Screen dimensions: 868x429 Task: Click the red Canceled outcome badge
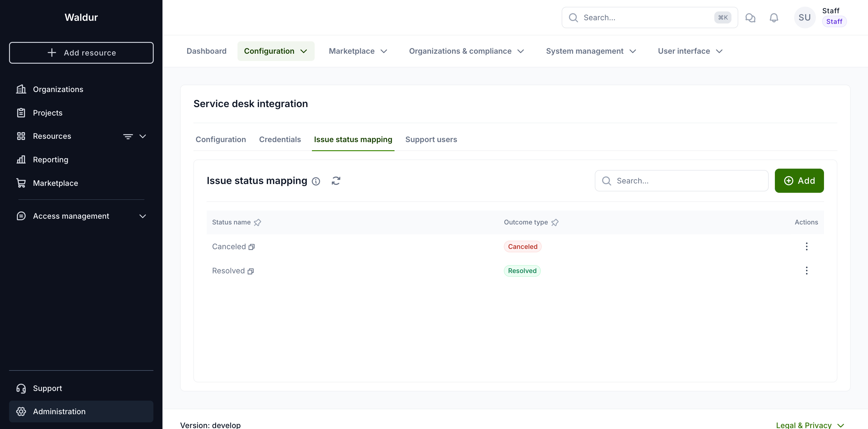click(x=522, y=247)
